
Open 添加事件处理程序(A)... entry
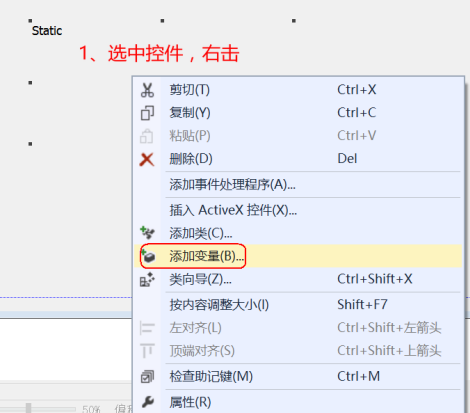click(298, 184)
